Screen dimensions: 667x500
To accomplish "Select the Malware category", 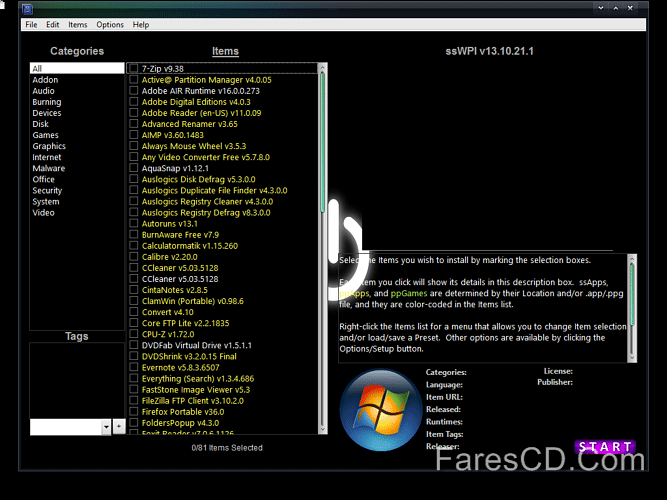I will click(48, 168).
